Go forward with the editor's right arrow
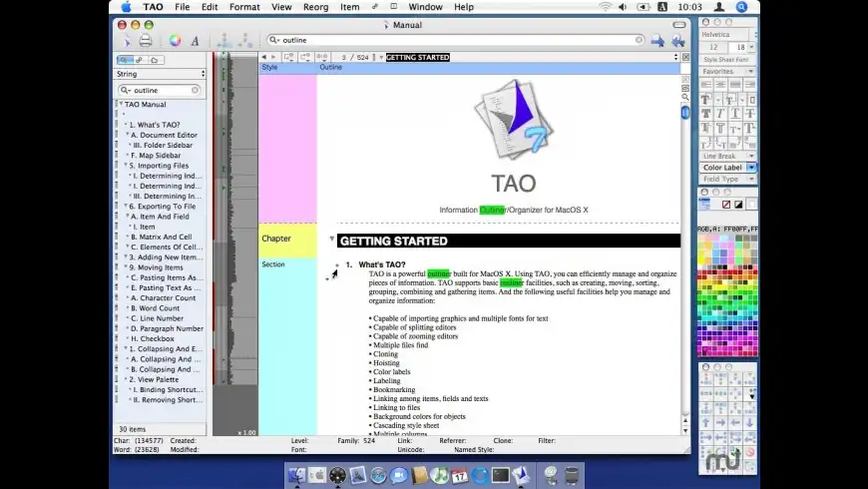The height and width of the screenshot is (489, 868). (273, 57)
